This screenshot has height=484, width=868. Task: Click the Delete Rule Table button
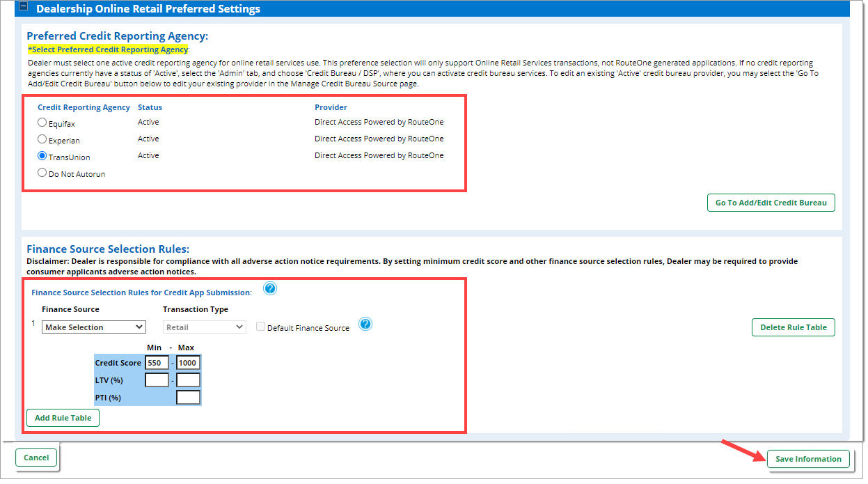(x=794, y=327)
